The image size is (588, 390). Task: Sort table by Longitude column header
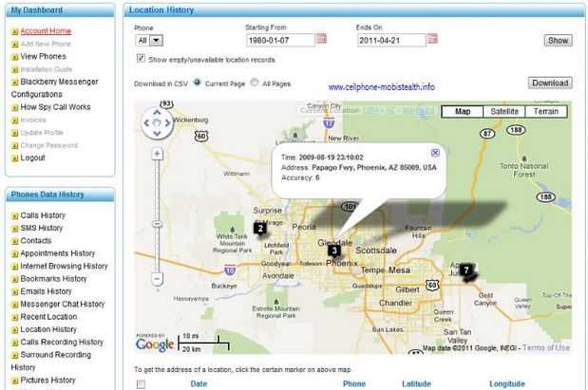[x=507, y=384]
